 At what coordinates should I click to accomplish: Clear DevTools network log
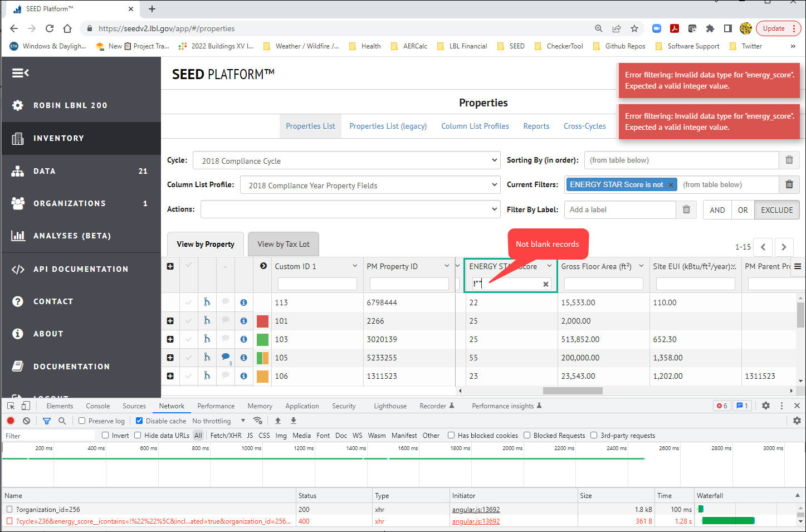coord(26,421)
